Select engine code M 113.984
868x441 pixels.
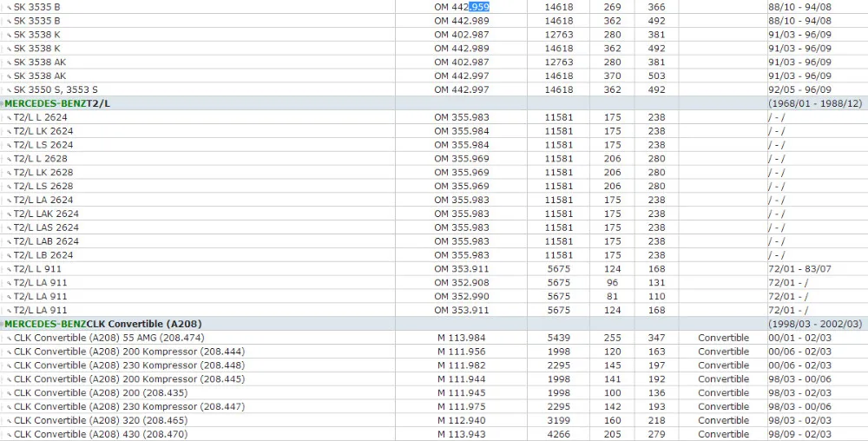tap(462, 338)
